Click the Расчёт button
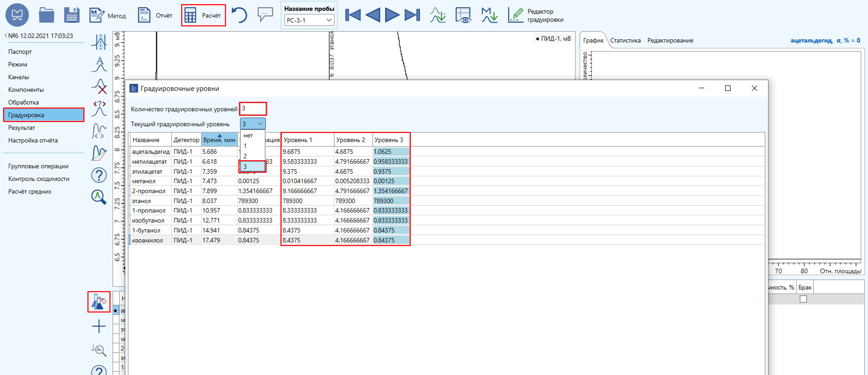Image resolution: width=868 pixels, height=375 pixels. click(x=203, y=15)
